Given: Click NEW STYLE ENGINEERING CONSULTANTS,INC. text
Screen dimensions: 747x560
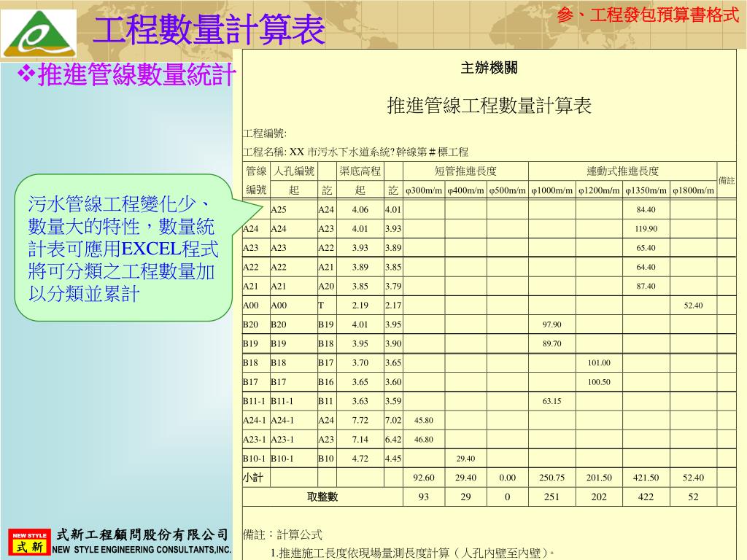Looking at the screenshot, I should [142, 550].
